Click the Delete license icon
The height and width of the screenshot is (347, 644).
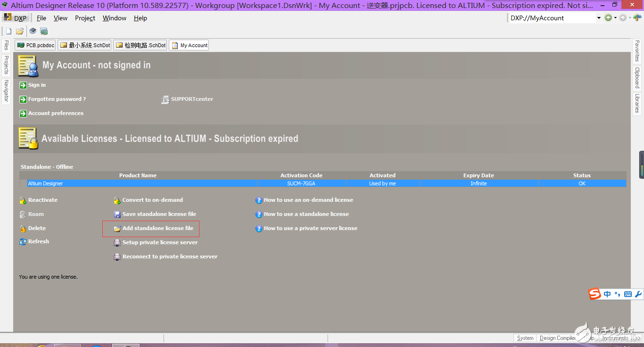pyautogui.click(x=23, y=229)
